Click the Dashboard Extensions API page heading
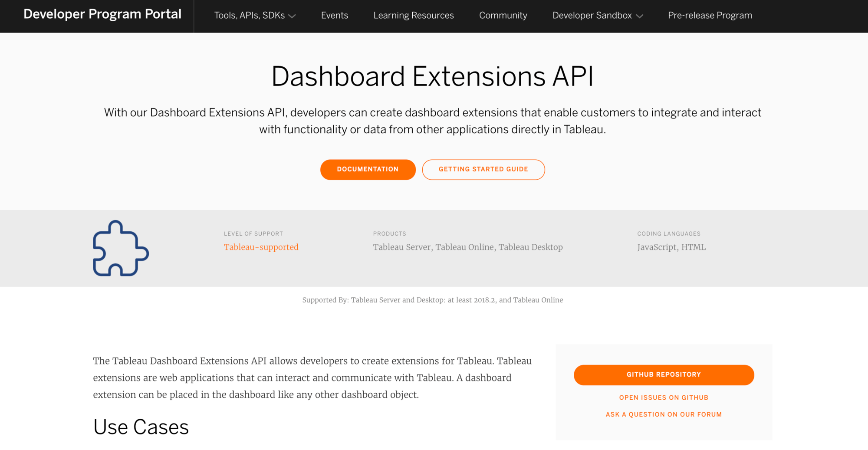This screenshot has width=868, height=450. 432,76
